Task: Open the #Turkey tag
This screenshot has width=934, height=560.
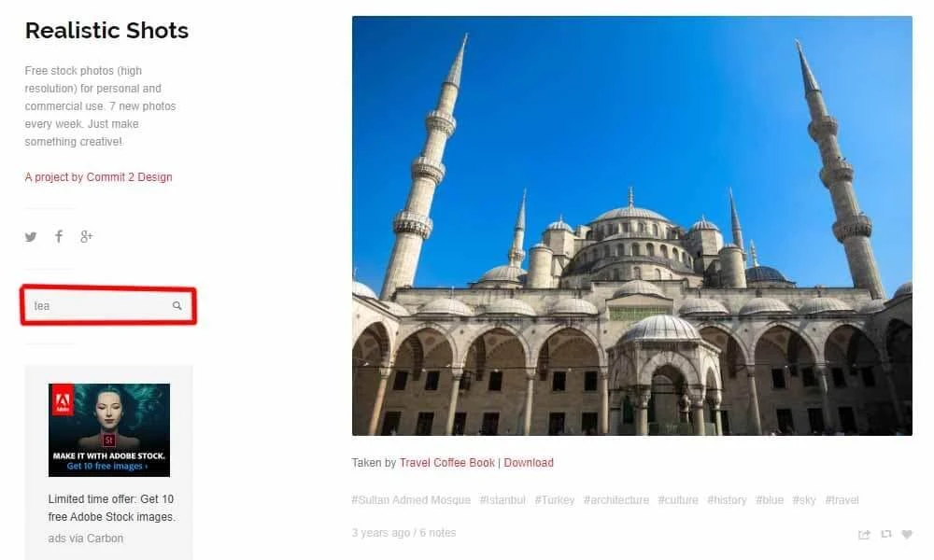Action: tap(554, 500)
